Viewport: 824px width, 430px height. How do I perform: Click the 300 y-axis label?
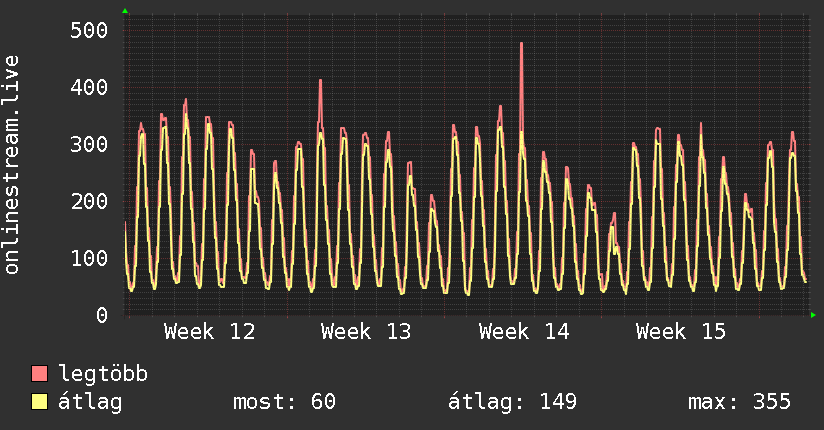(89, 144)
